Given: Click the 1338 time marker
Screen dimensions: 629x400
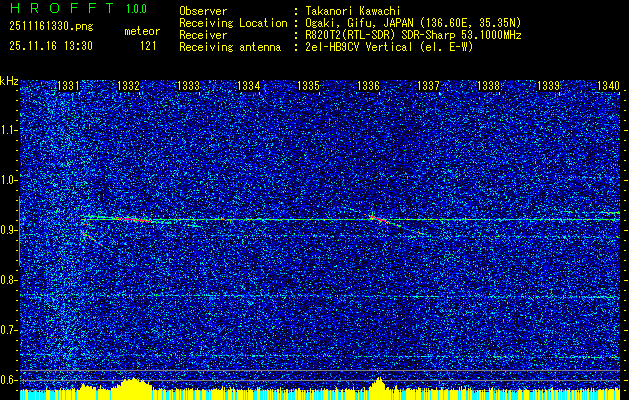Looking at the screenshot, I should point(489,86).
